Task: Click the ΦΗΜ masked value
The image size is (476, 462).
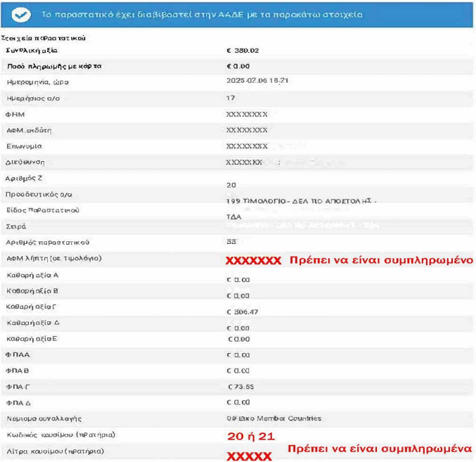Action: click(x=246, y=114)
